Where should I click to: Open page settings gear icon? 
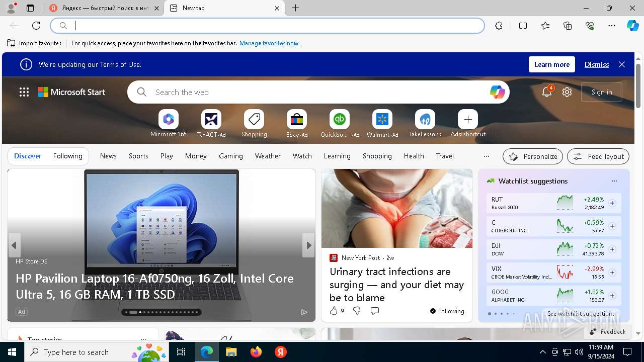pyautogui.click(x=567, y=92)
